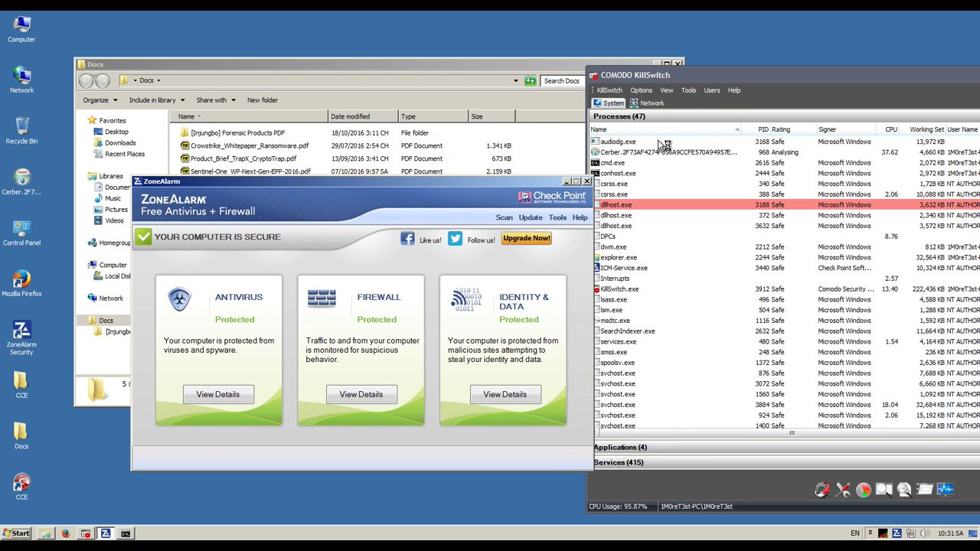Select explorer.exe process row
This screenshot has width=980, height=551.
point(785,257)
